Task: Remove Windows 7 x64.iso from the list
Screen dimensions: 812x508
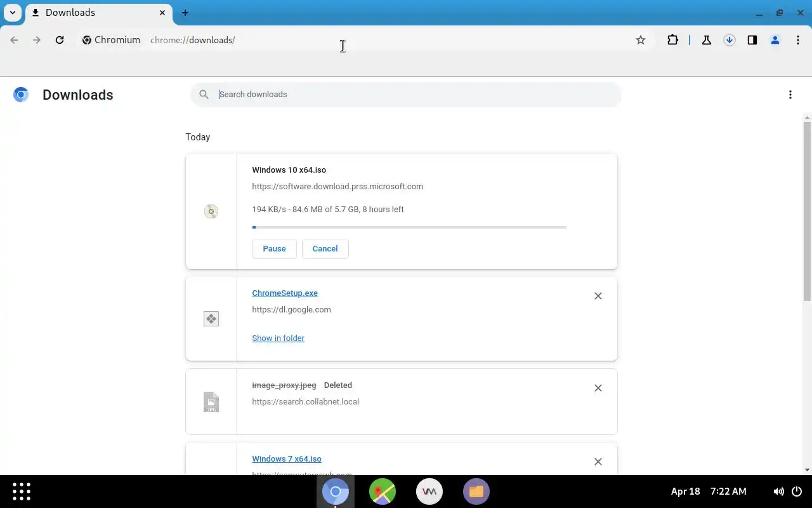Action: 598,462
